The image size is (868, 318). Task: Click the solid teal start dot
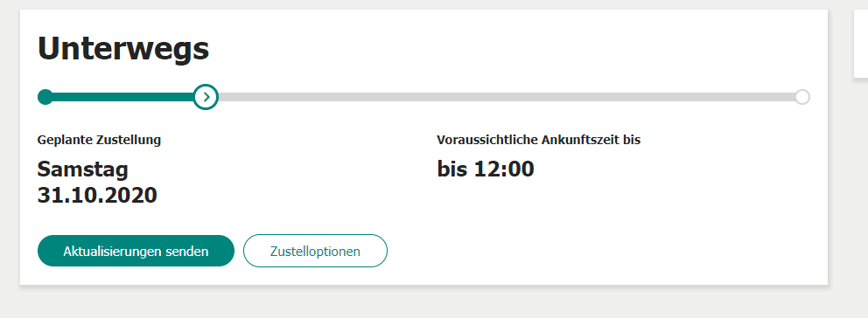coord(45,97)
